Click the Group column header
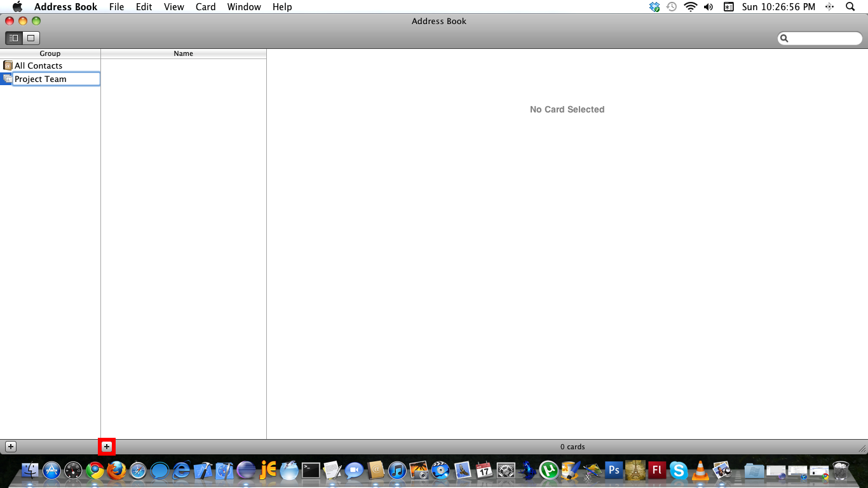This screenshot has width=868, height=488. [x=50, y=53]
